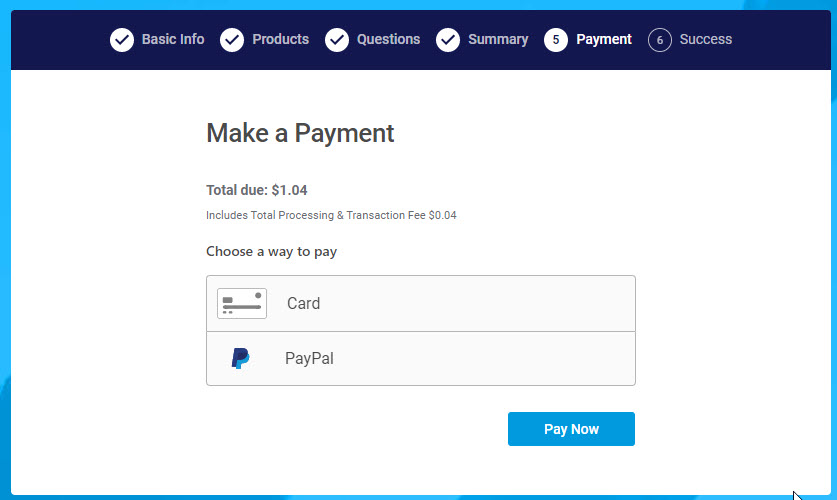Click the Total due amount text
The width and height of the screenshot is (837, 500).
(257, 190)
